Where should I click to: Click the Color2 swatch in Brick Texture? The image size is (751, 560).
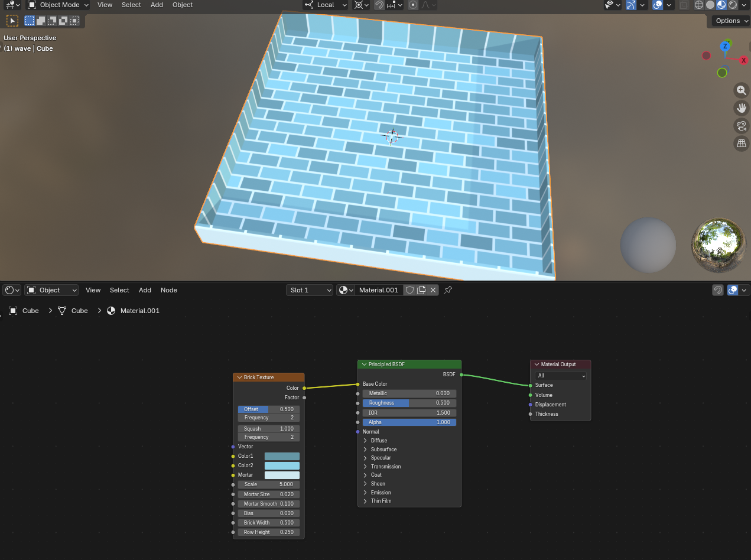(x=282, y=465)
